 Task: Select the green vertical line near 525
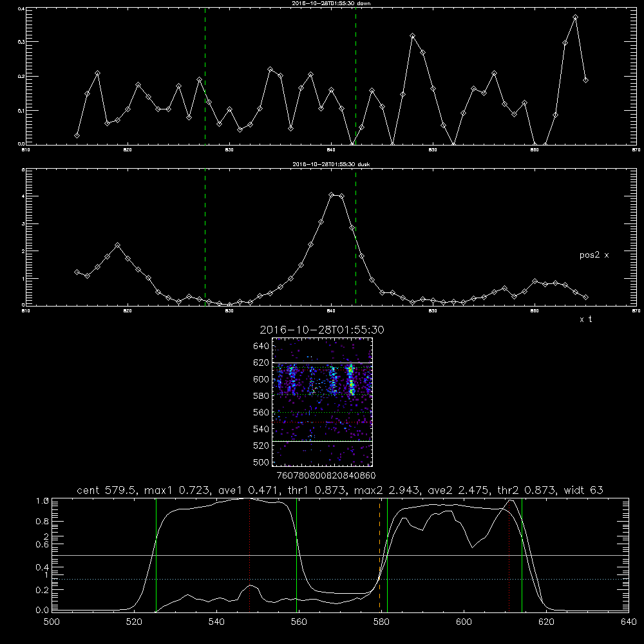coord(156,555)
